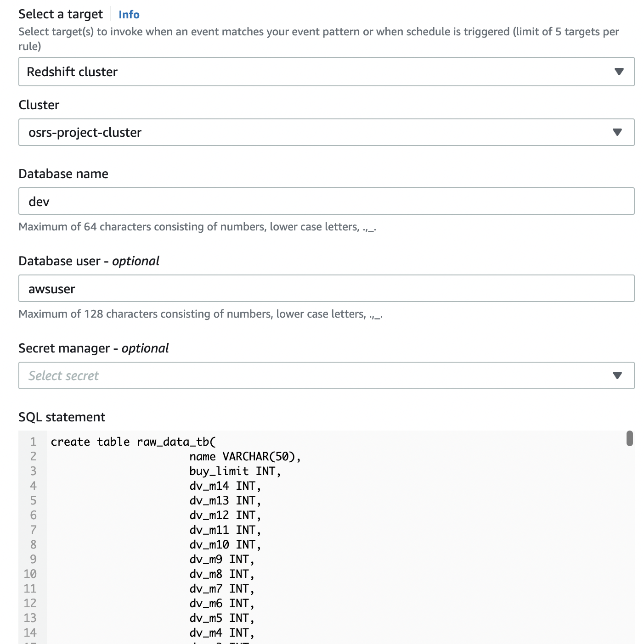This screenshot has height=644, width=644.
Task: Open the target type dropdown showing Redshift cluster
Action: pos(326,72)
